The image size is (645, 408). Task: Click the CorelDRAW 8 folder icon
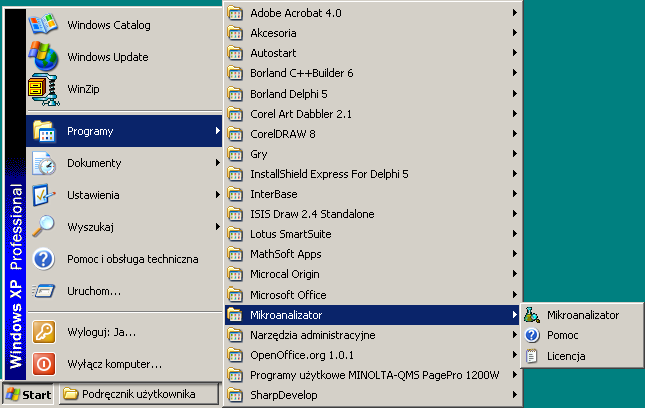point(235,134)
